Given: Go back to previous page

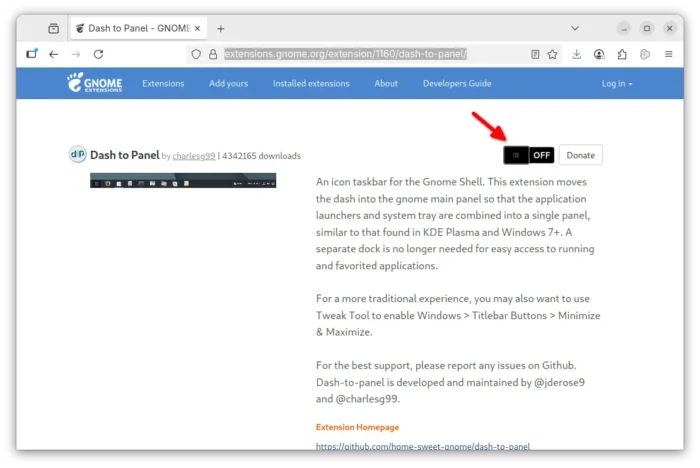Looking at the screenshot, I should (54, 54).
